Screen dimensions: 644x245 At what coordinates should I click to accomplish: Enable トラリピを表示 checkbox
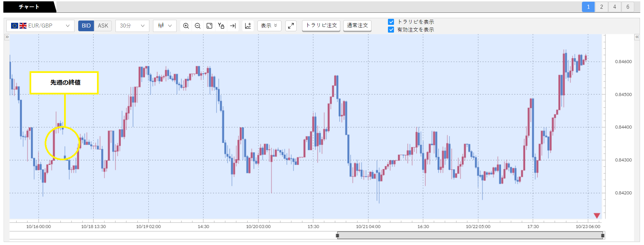pyautogui.click(x=391, y=22)
